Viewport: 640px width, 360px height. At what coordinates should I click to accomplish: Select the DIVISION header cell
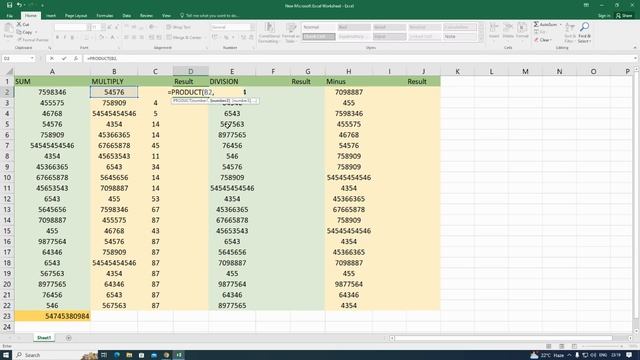[x=232, y=81]
